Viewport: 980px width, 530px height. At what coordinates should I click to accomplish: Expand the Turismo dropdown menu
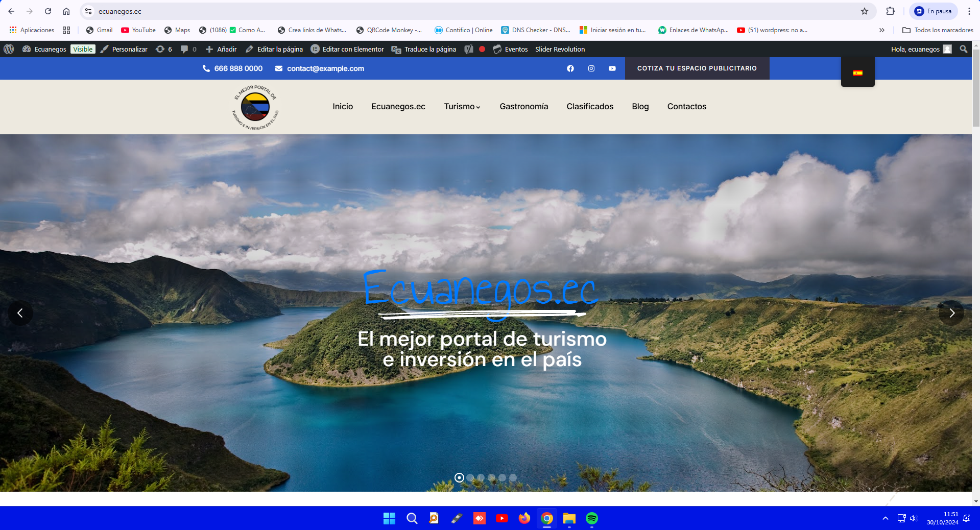462,106
